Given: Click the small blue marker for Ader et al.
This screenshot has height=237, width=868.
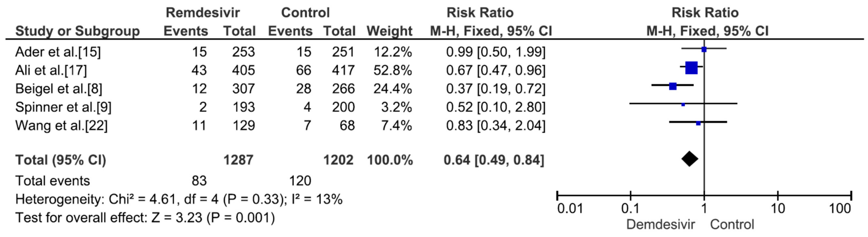Looking at the screenshot, I should (704, 50).
